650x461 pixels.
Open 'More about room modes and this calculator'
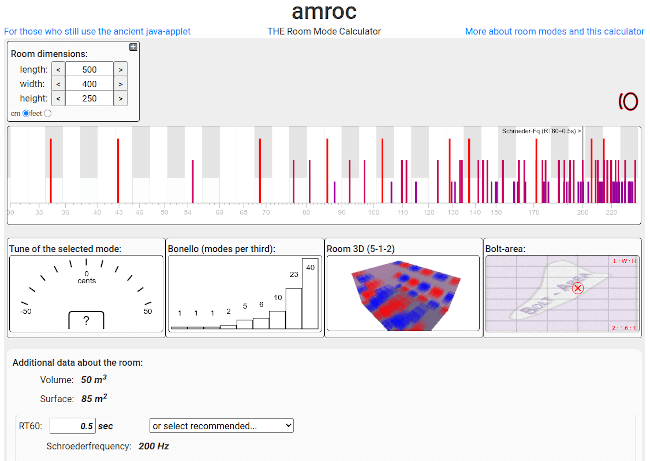pos(554,31)
